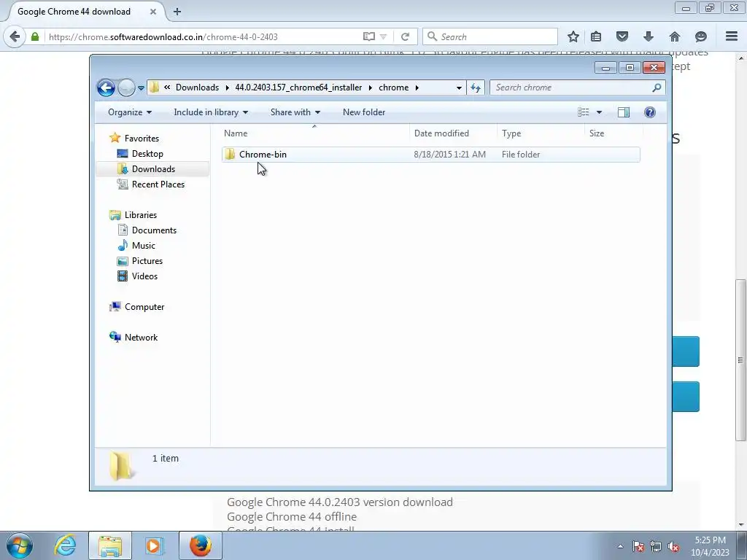This screenshot has height=560, width=747.
Task: Open Explorer recent pages dropdown arrow
Action: (x=141, y=88)
